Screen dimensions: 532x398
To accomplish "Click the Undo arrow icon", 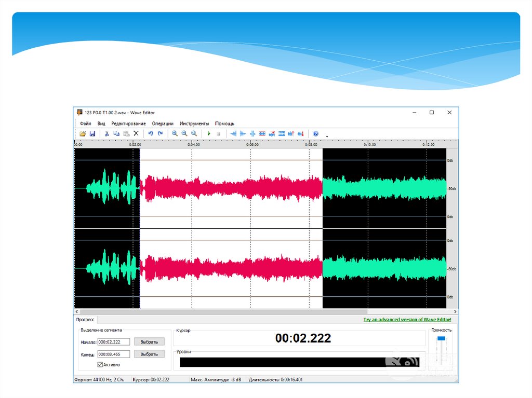I will (x=151, y=133).
